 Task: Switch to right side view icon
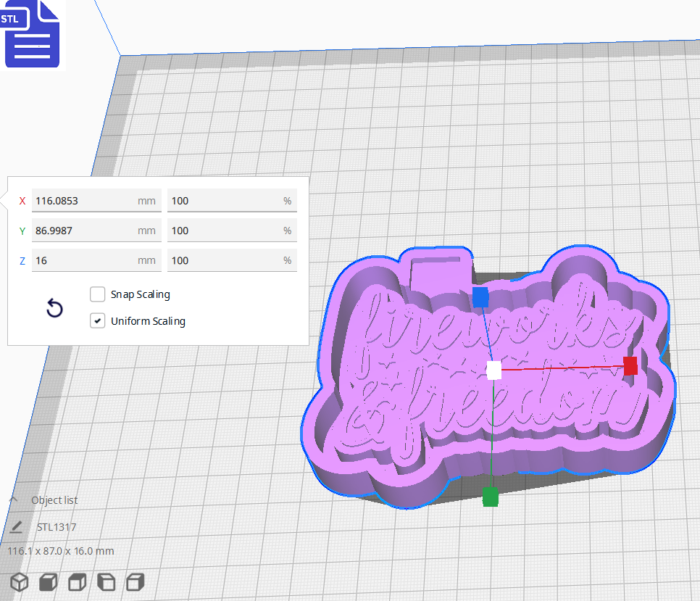point(134,581)
